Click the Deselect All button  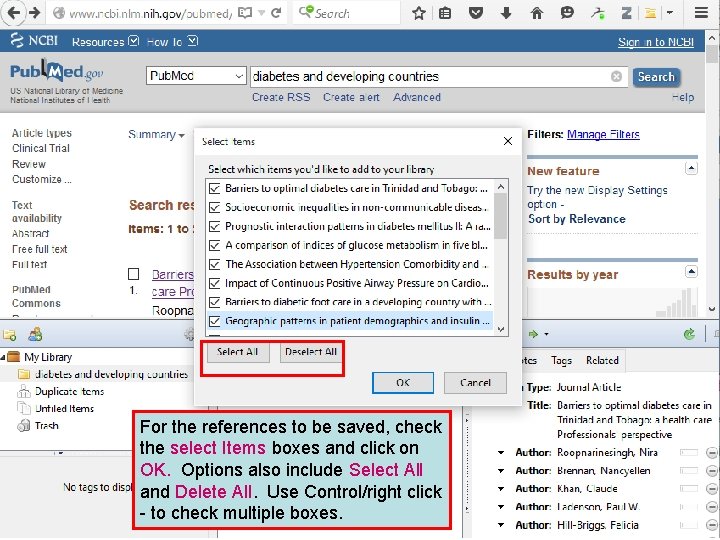point(311,352)
